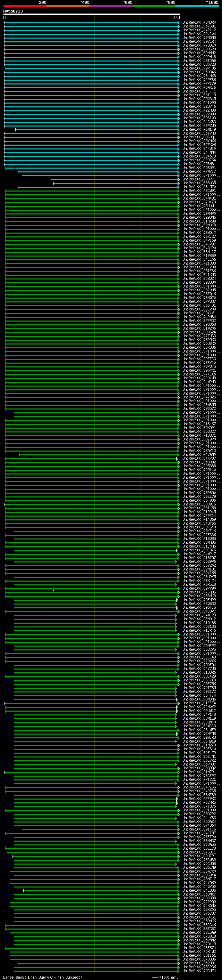Click the red 20% identity legend bar
This screenshot has height=980, width=222.
click(25, 6)
